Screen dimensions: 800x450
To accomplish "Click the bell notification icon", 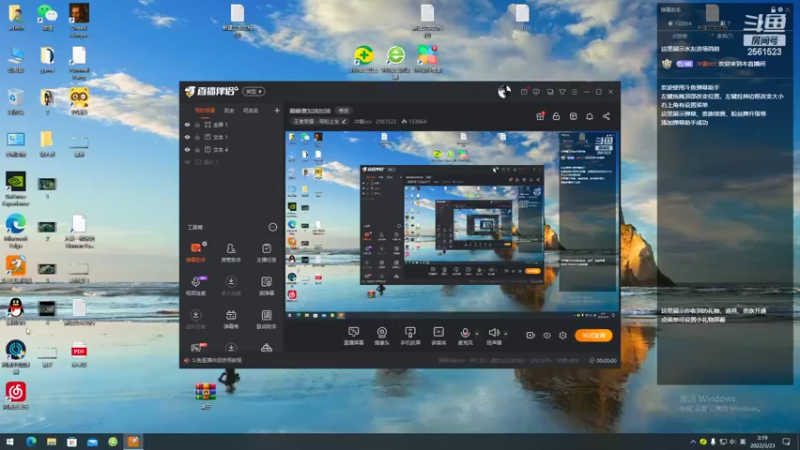I will coord(589,116).
